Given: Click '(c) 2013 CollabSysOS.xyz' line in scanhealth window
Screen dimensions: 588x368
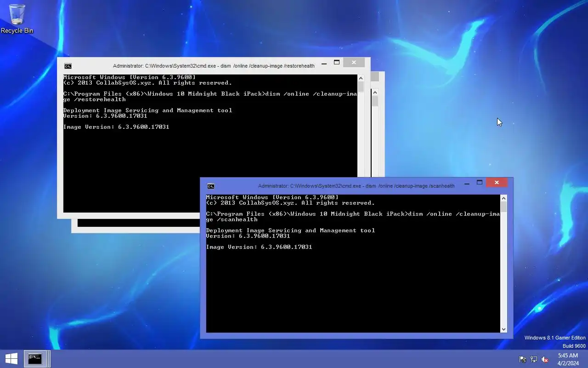Looking at the screenshot, I should pos(290,203).
